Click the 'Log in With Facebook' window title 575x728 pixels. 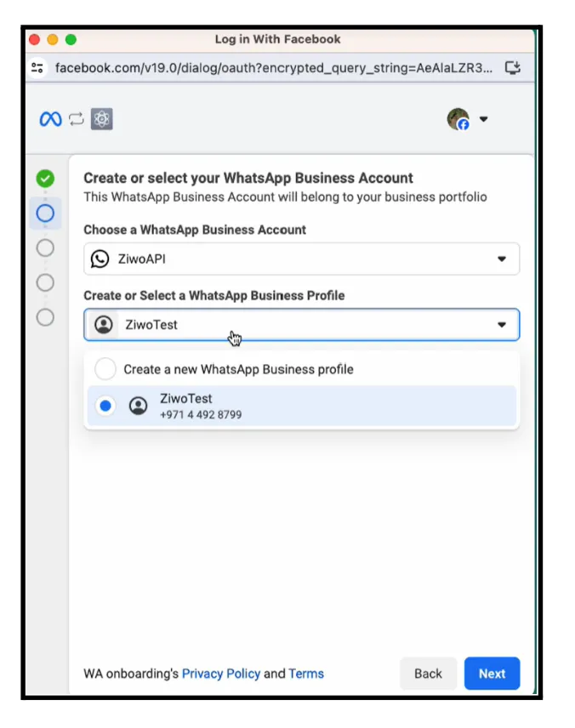tap(278, 39)
